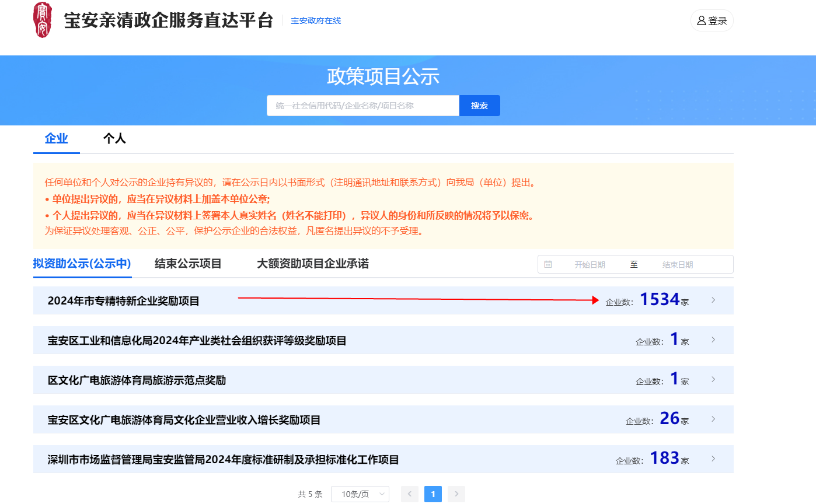Open arrow for 标准研制及承担标准化工作项目 row
Screen dimensions: 816x504
[713, 459]
